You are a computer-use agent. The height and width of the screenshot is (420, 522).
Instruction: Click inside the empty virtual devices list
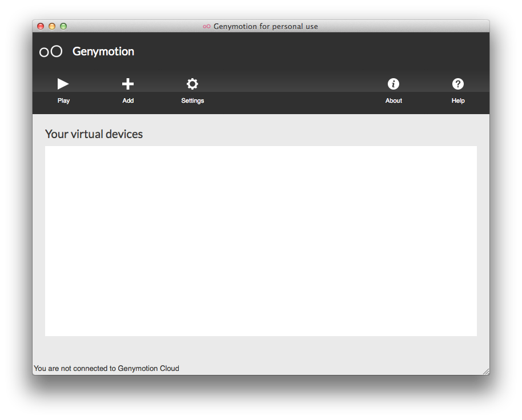pyautogui.click(x=260, y=241)
